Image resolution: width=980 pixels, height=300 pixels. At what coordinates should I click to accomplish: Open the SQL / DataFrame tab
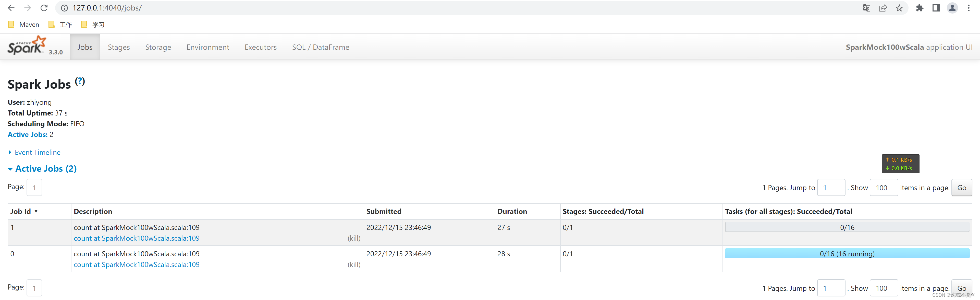321,47
